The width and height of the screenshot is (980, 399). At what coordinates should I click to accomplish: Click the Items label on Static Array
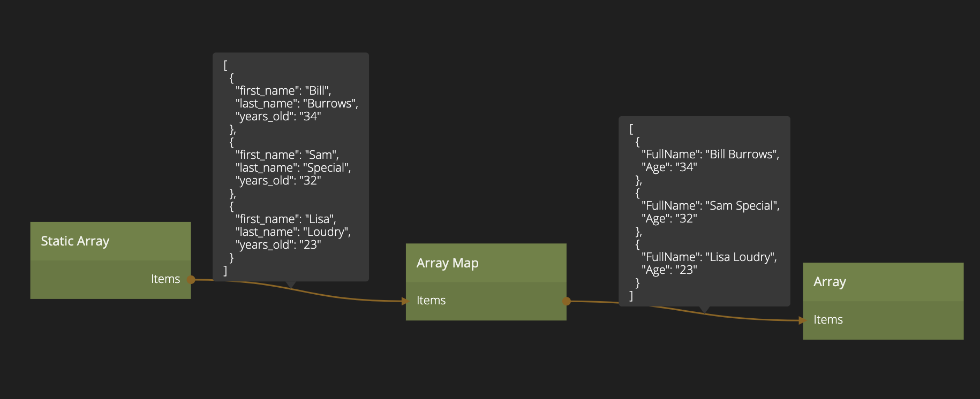pyautogui.click(x=165, y=279)
